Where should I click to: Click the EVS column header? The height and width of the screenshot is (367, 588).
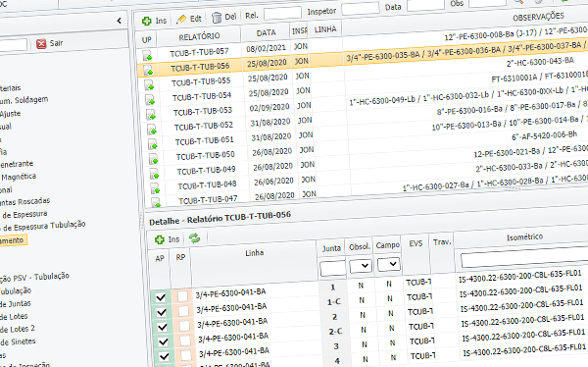(x=416, y=243)
